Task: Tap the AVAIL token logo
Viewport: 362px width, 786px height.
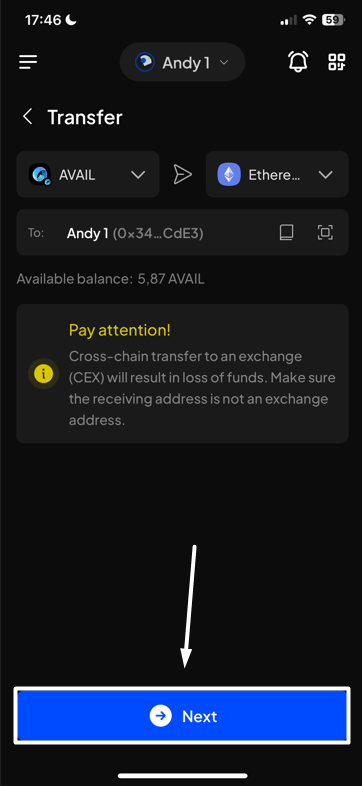Action: [x=40, y=174]
